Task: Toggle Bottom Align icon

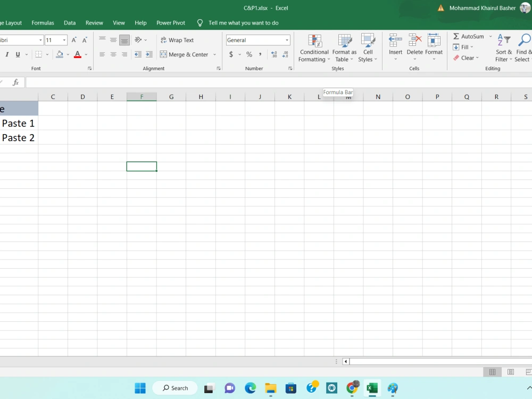Action: pos(124,40)
